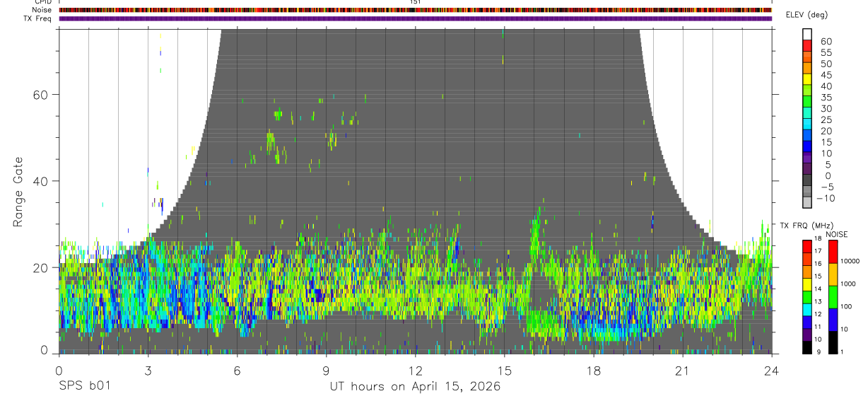The image size is (868, 401).
Task: Click the red swatch of the ELEV colorbar
Action: (x=807, y=47)
